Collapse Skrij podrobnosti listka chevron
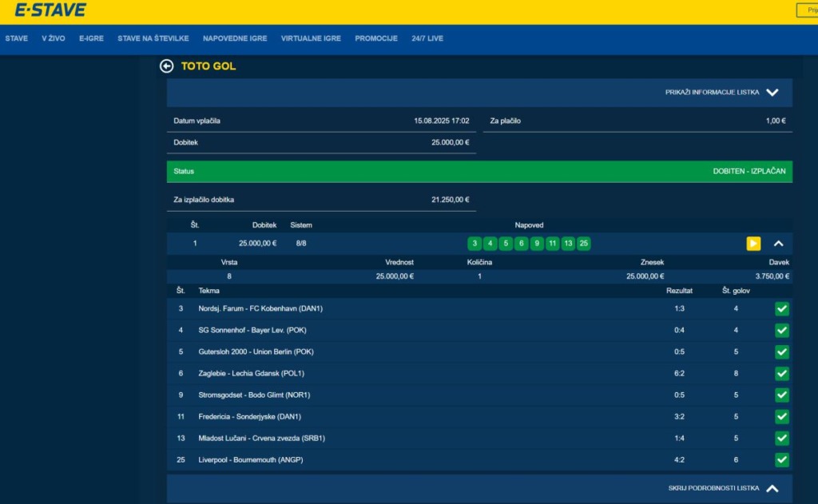This screenshot has height=504, width=818. [x=772, y=488]
